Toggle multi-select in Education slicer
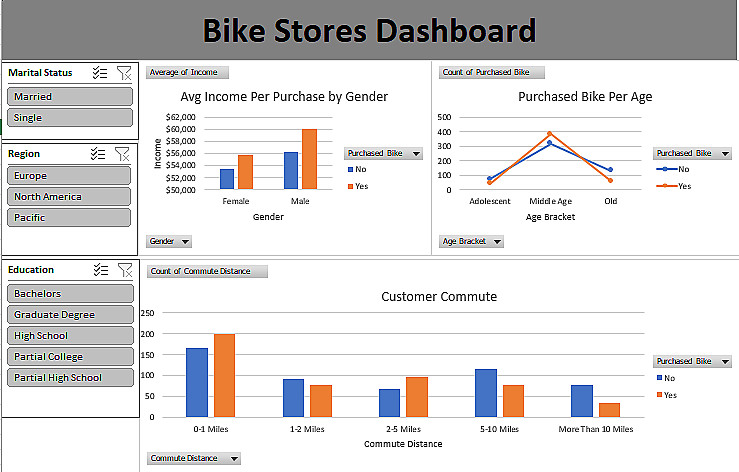Viewport: 739px width, 472px height. [101, 270]
